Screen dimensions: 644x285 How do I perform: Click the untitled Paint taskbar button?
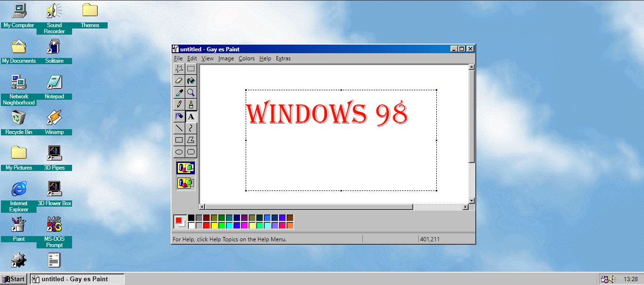pos(77,279)
